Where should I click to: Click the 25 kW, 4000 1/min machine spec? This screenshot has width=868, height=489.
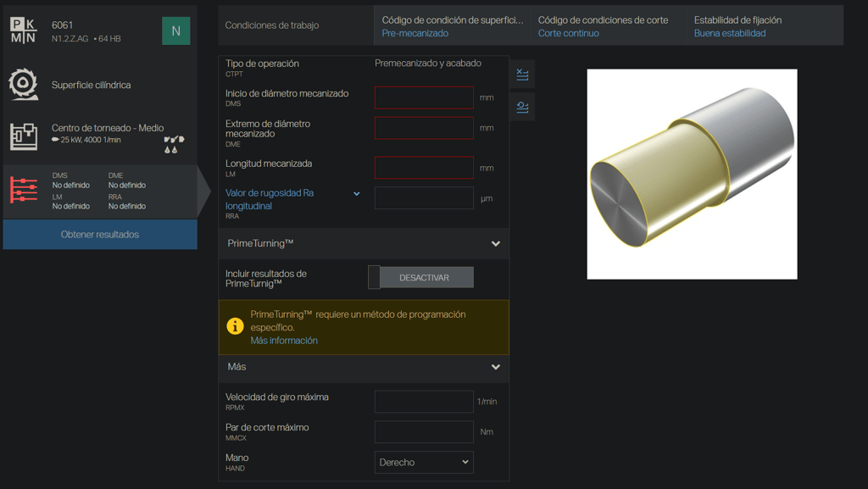point(91,140)
